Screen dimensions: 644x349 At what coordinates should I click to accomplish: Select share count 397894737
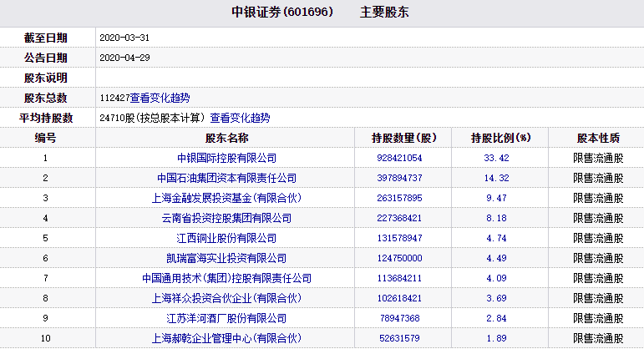(399, 178)
